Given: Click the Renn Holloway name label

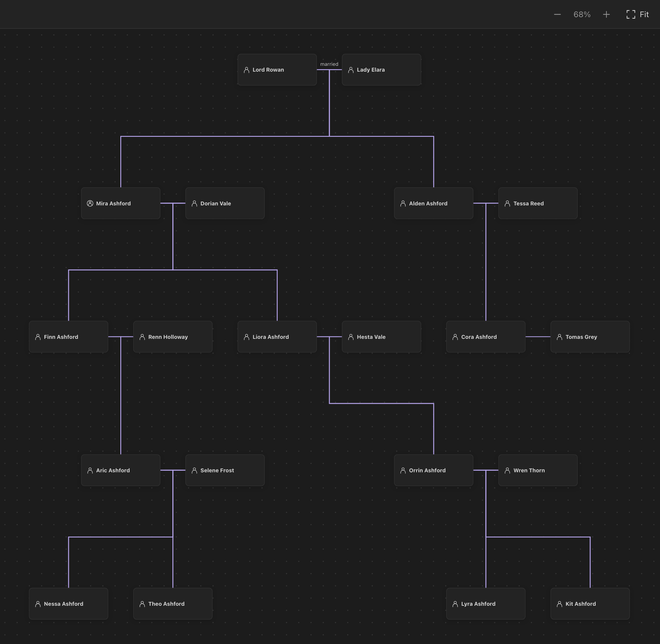Looking at the screenshot, I should (168, 337).
